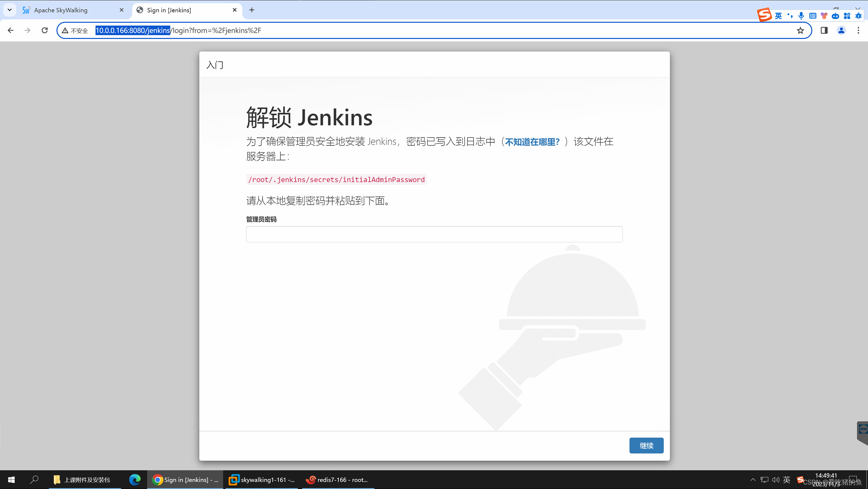
Task: Open Chrome side panel
Action: pyautogui.click(x=824, y=30)
